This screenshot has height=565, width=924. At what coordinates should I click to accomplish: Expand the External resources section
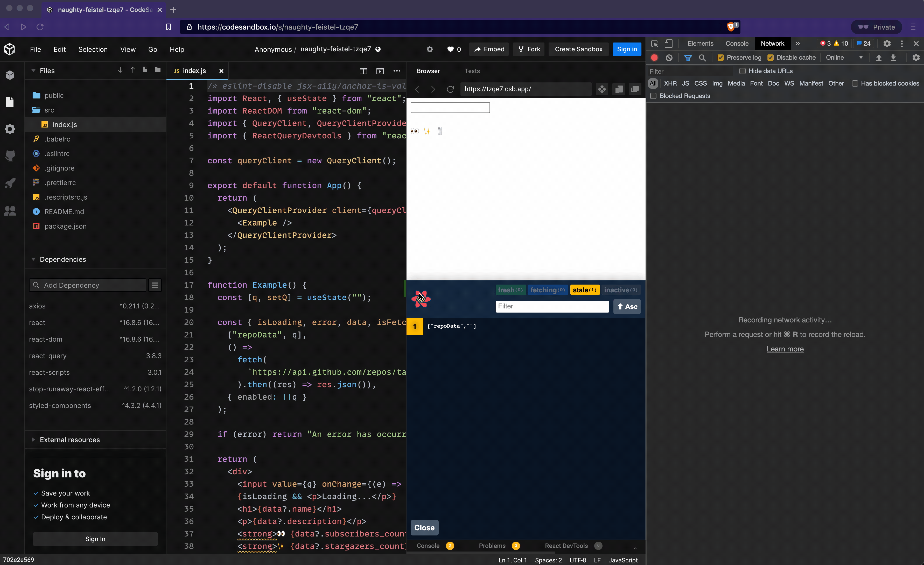coord(69,440)
